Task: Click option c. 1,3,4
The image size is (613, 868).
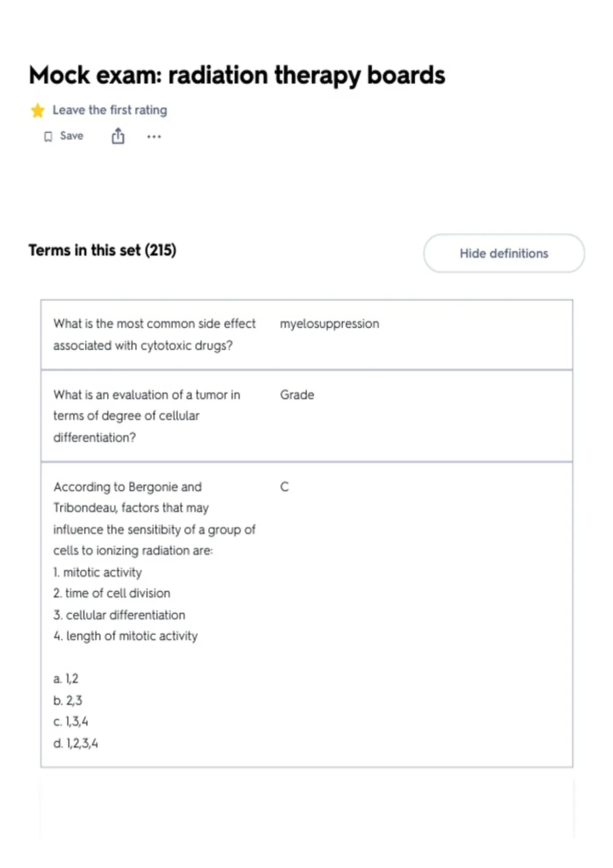Action: point(70,721)
